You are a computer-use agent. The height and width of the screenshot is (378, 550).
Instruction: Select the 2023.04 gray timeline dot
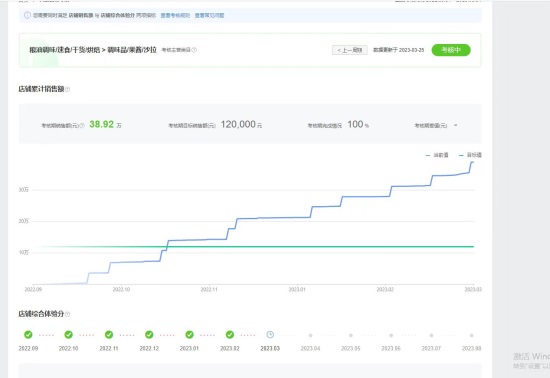point(310,335)
